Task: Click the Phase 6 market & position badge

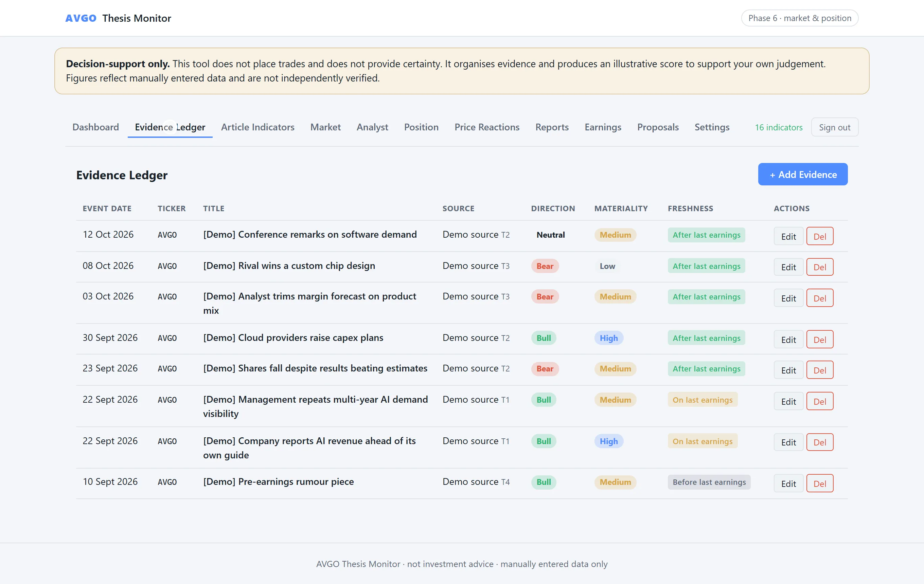Action: (x=800, y=18)
